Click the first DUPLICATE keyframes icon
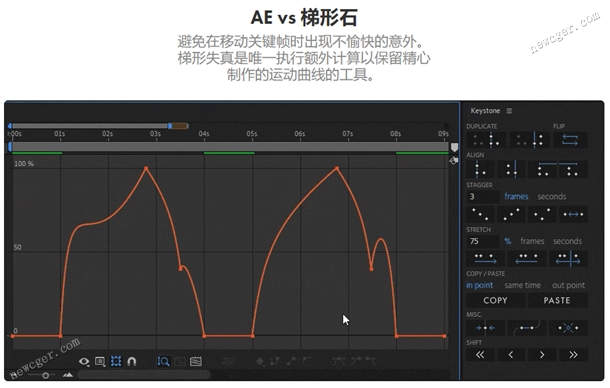This screenshot has height=388, width=610. [x=486, y=140]
